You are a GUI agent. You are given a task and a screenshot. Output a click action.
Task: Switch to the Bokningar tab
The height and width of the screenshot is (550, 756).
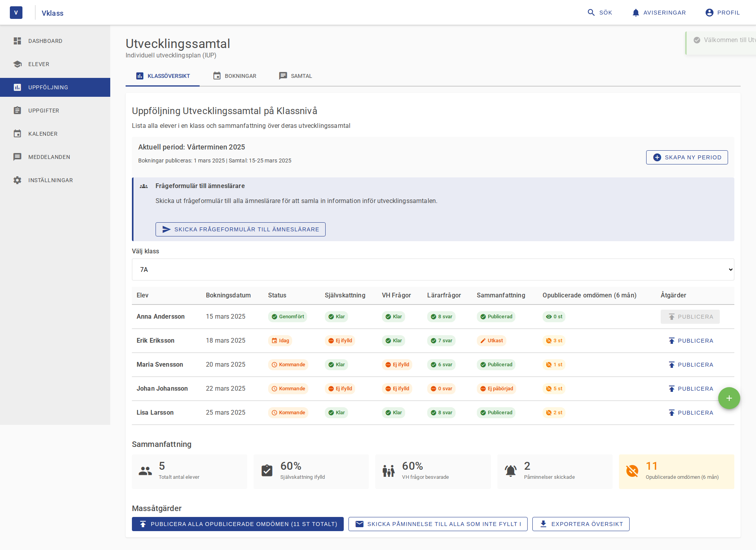[235, 76]
